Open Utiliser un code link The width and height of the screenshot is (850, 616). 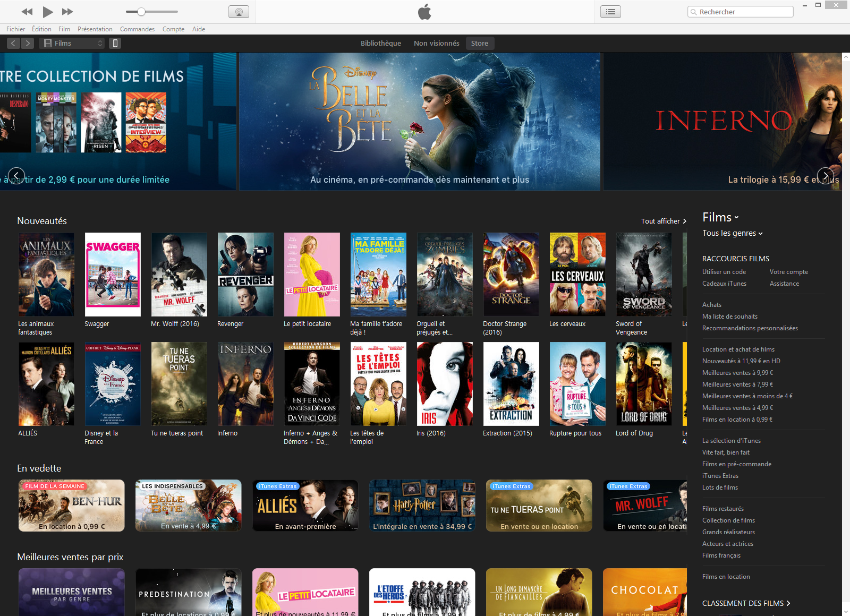click(724, 272)
